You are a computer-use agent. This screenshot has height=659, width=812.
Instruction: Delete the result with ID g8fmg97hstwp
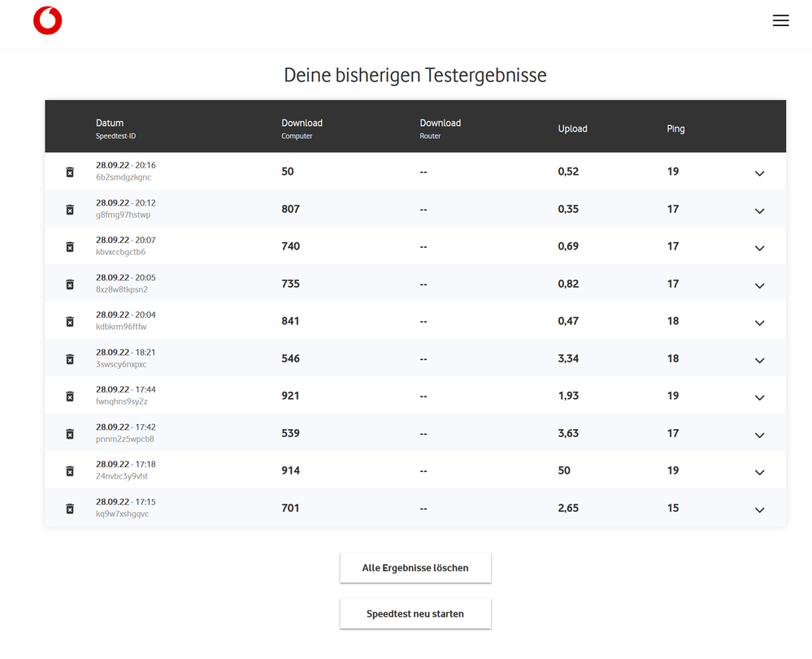70,210
